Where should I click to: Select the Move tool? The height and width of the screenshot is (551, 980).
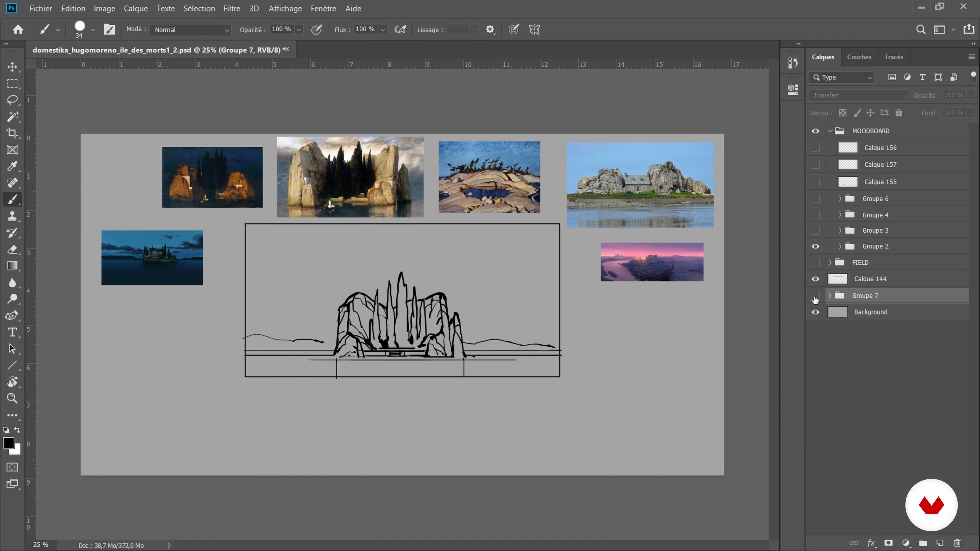pos(12,67)
